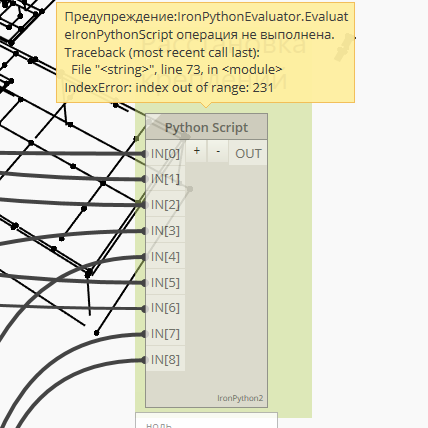The width and height of the screenshot is (428, 428).
Task: Click the IN[6] input port
Action: pos(165,308)
